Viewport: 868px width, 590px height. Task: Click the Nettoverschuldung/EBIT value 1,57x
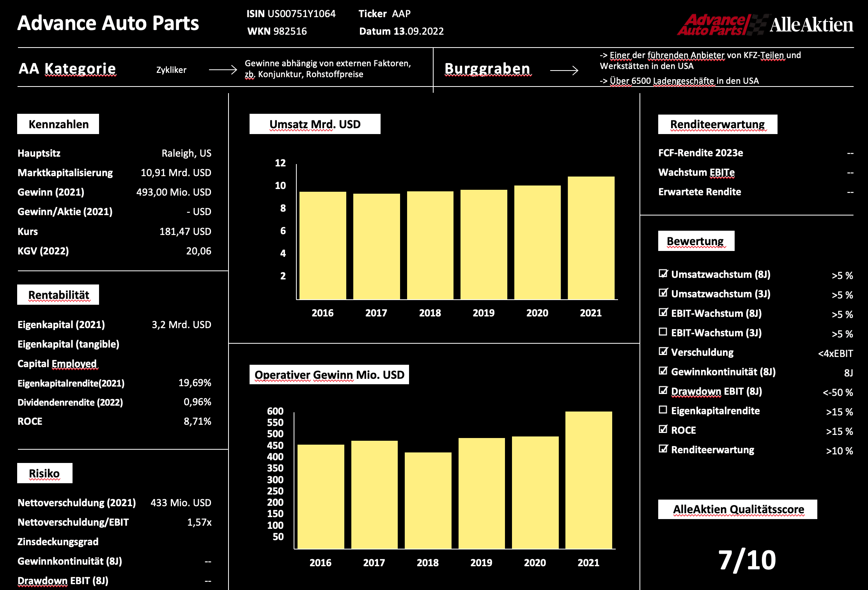199,522
